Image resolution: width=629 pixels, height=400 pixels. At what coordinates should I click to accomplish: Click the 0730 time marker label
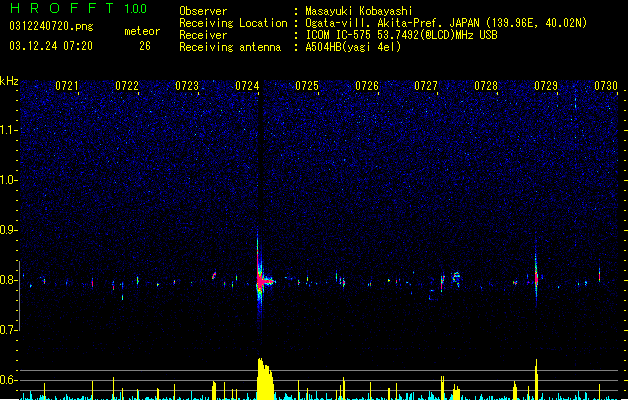[x=606, y=86]
